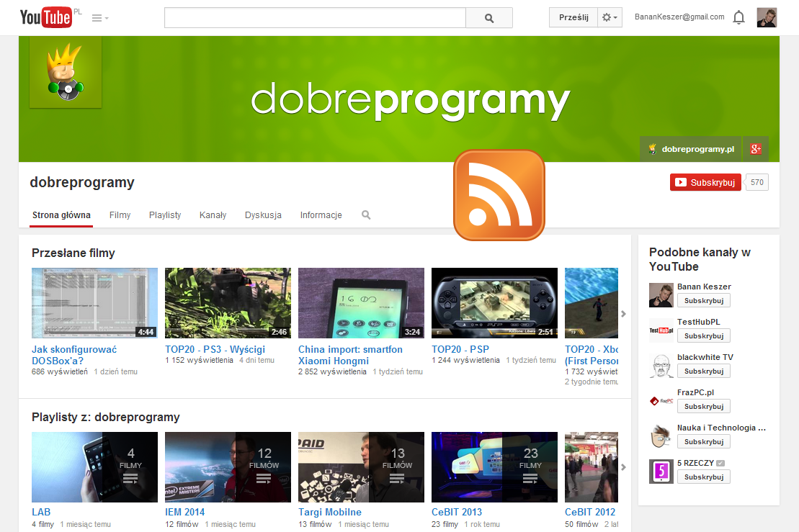Screen dimensions: 799x532
Task: Click the title Jak skonfigurować DOSBox'a?
Action: (74, 355)
